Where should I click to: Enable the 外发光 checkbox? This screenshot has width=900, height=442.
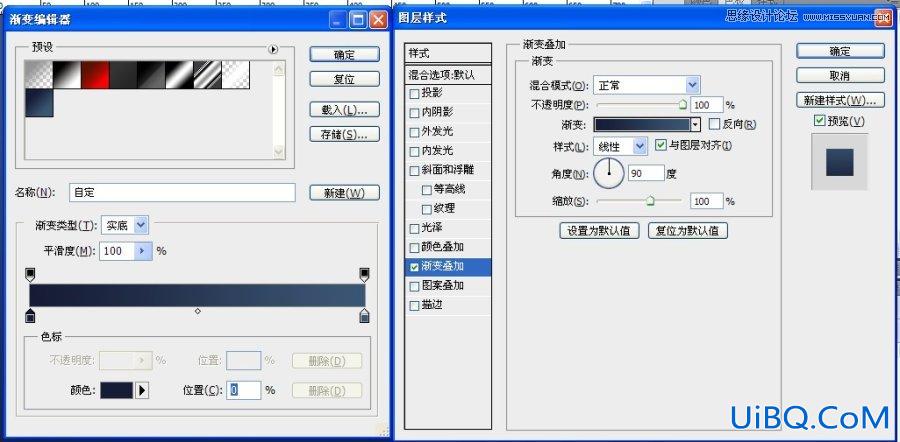pyautogui.click(x=414, y=133)
